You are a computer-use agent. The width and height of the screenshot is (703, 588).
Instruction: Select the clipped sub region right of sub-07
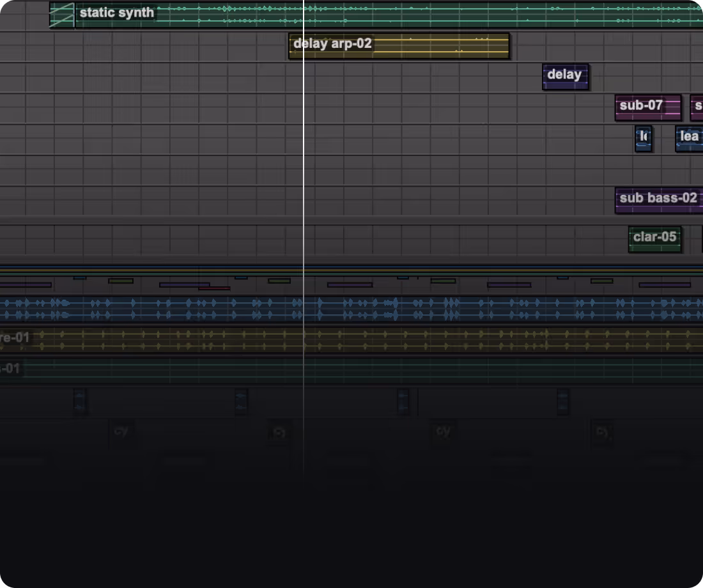tap(698, 107)
